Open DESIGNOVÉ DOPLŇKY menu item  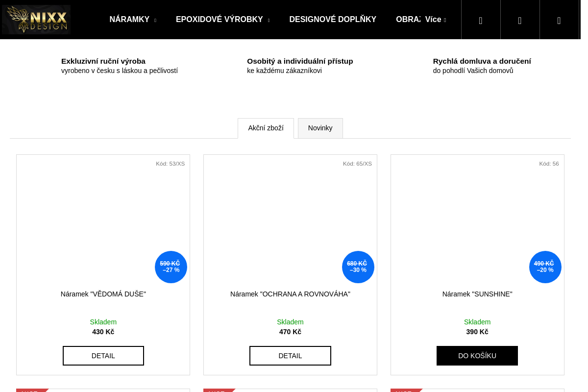[x=333, y=20]
